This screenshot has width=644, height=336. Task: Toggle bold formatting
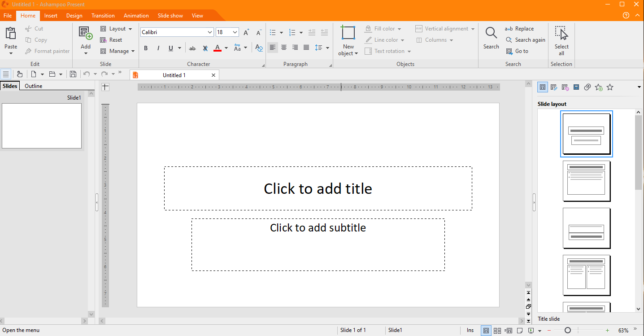(x=146, y=48)
